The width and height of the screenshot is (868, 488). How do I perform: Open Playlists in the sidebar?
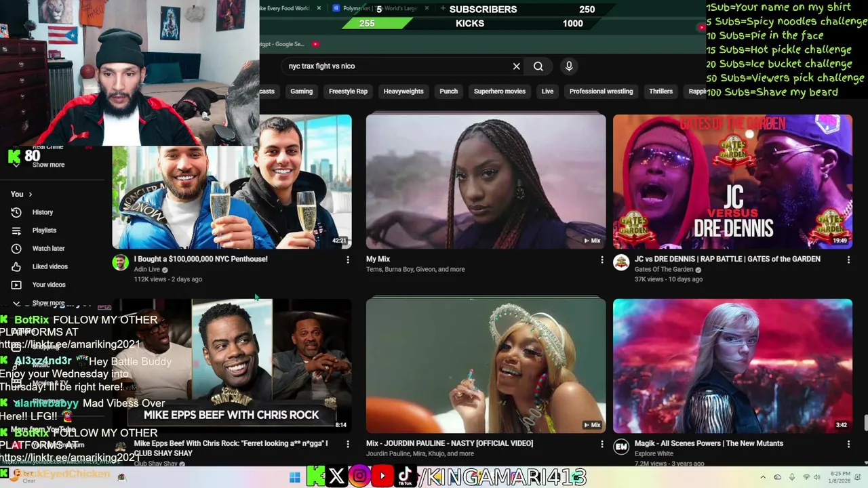pyautogui.click(x=44, y=230)
